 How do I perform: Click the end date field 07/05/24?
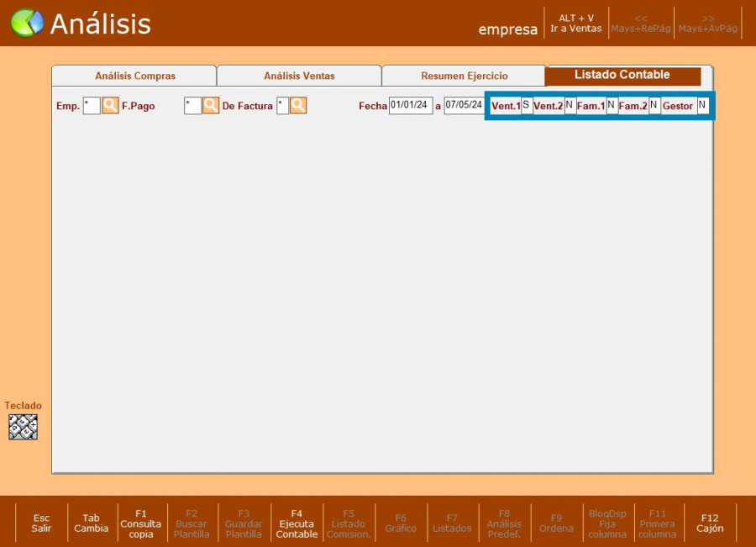coord(464,106)
